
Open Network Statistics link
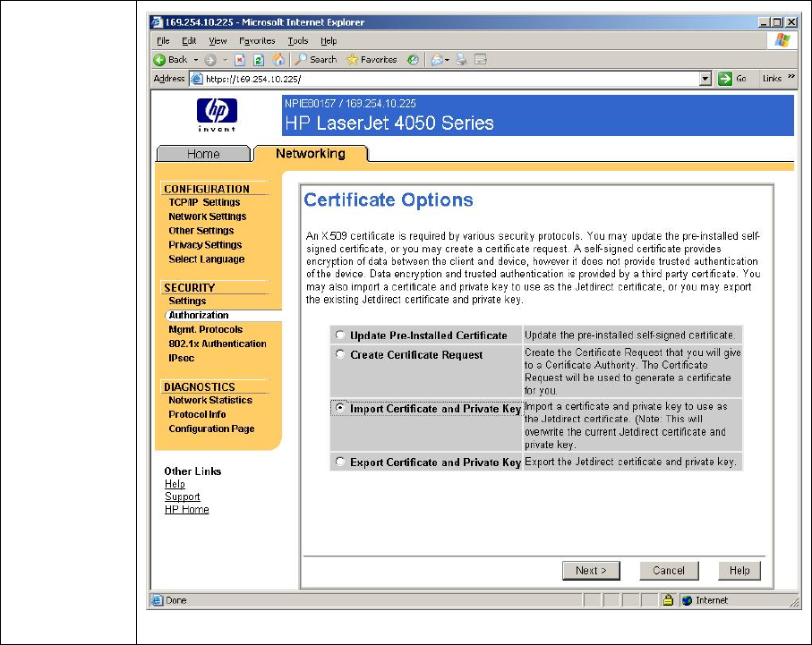point(210,400)
